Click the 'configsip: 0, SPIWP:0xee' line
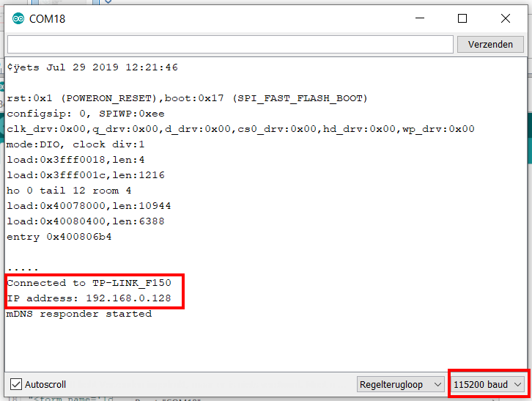Screen dimensions: 532x401 tap(86, 114)
